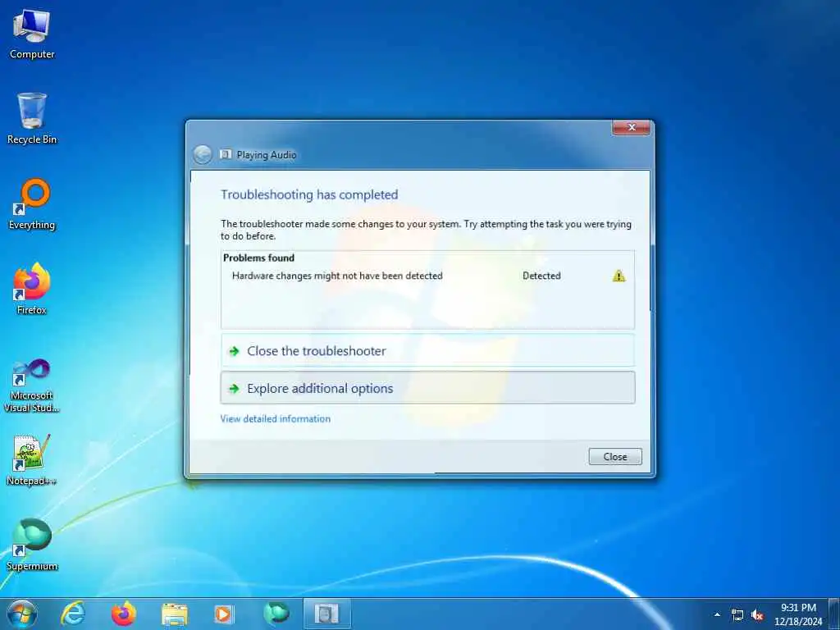Select the Microsoft Visual Studio shortcut
Image resolution: width=840 pixels, height=630 pixels.
(32, 386)
